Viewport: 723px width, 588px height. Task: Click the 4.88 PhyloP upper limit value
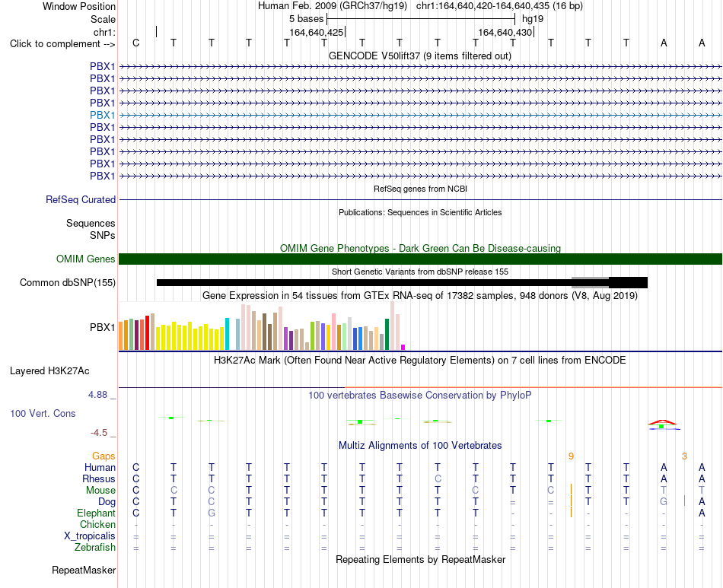coord(97,395)
